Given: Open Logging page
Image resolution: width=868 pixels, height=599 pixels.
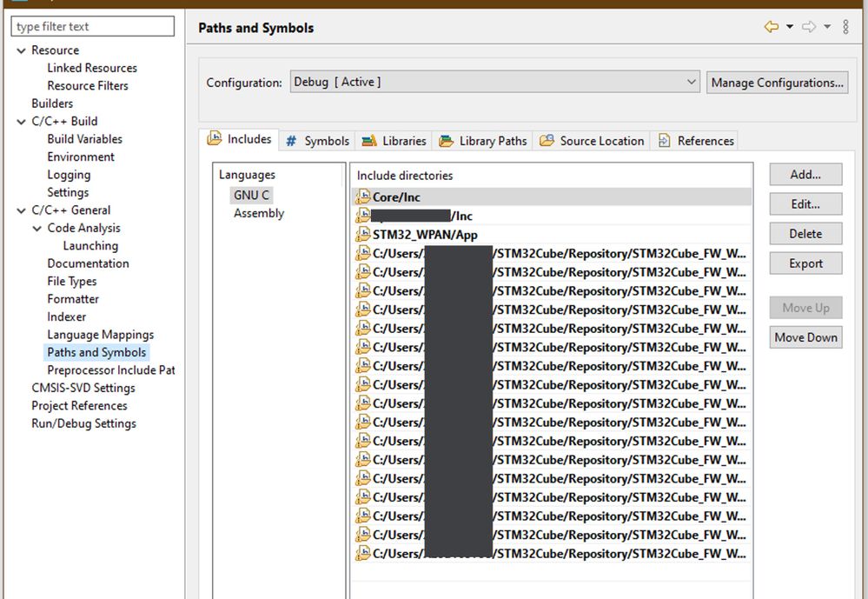Looking at the screenshot, I should [x=69, y=175].
